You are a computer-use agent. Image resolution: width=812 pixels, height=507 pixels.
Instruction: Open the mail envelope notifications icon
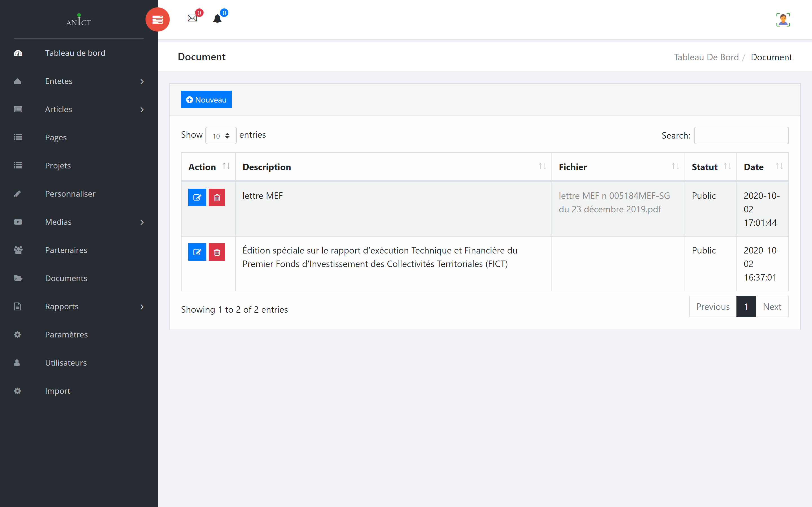pos(192,18)
